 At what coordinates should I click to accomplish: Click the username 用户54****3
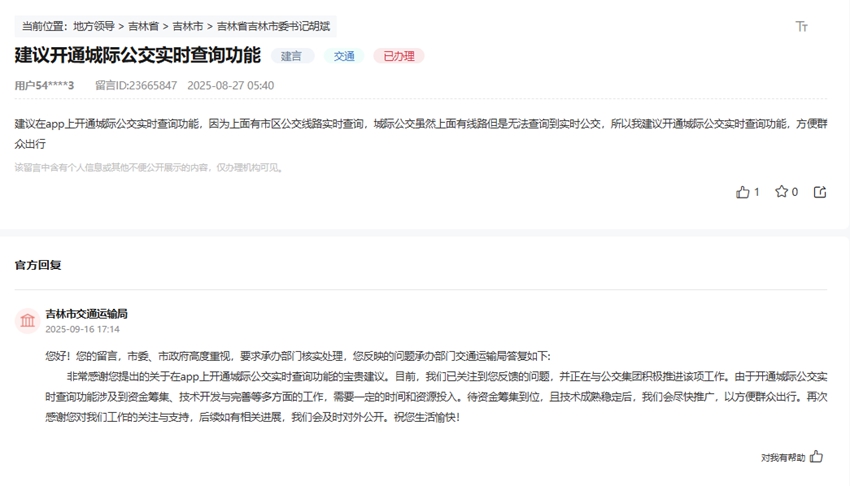tap(44, 86)
